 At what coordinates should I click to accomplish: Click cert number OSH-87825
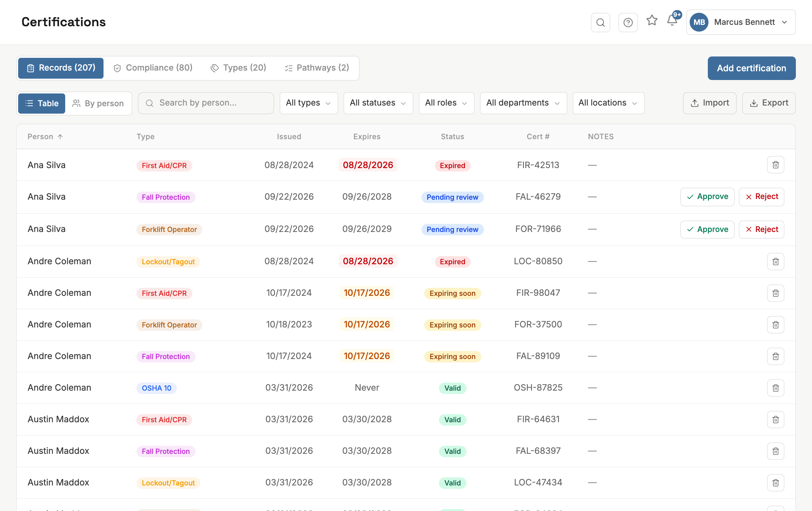(538, 388)
